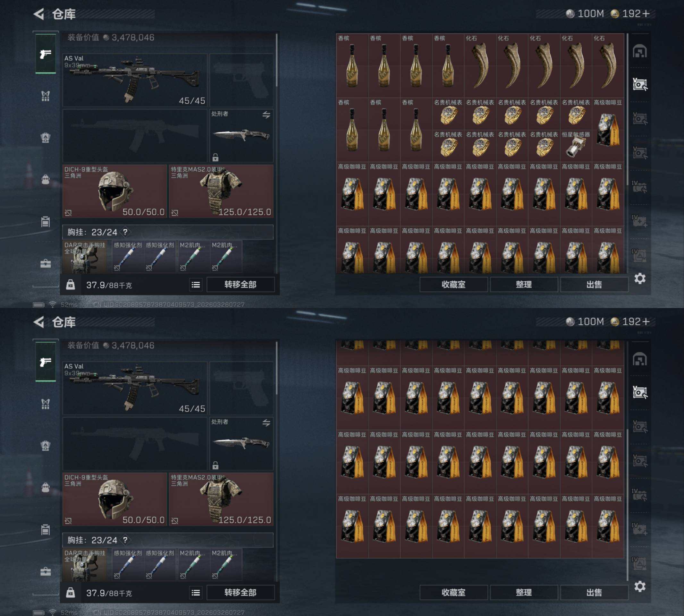Select the pistol weapons icon in upper sidebar
Viewport: 684px width, 616px height.
tap(46, 54)
